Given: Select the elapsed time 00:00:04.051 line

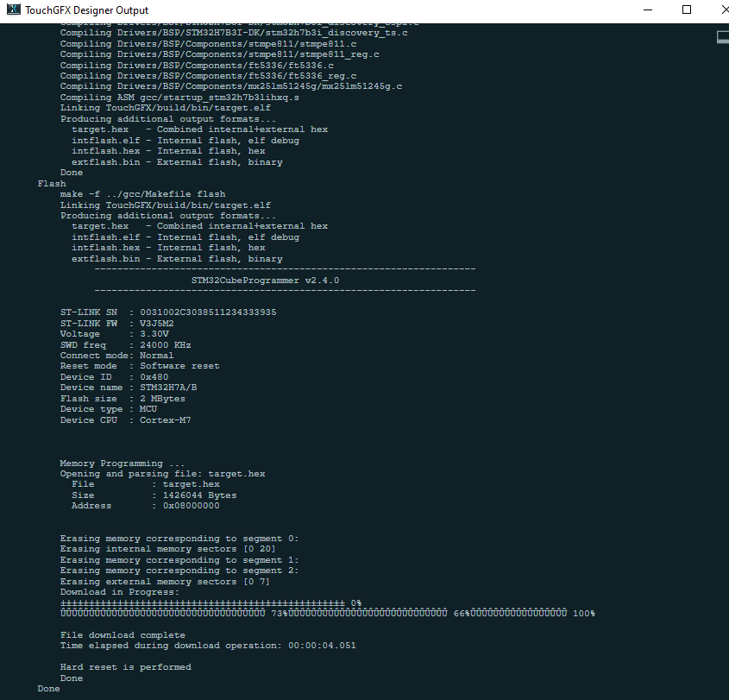Looking at the screenshot, I should tap(208, 646).
